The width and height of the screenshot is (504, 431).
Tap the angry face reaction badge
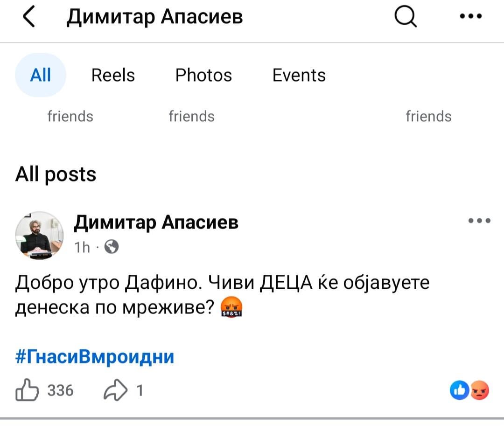[x=480, y=390]
